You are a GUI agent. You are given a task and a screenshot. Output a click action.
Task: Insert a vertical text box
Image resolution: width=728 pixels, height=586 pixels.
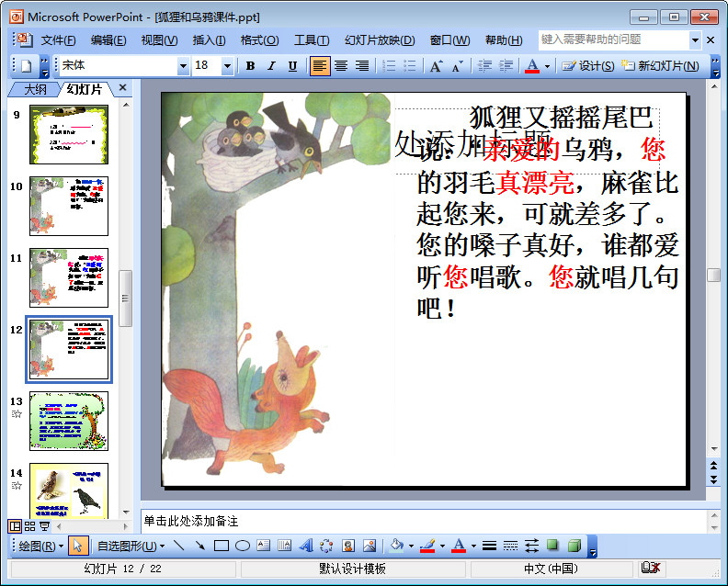click(284, 546)
